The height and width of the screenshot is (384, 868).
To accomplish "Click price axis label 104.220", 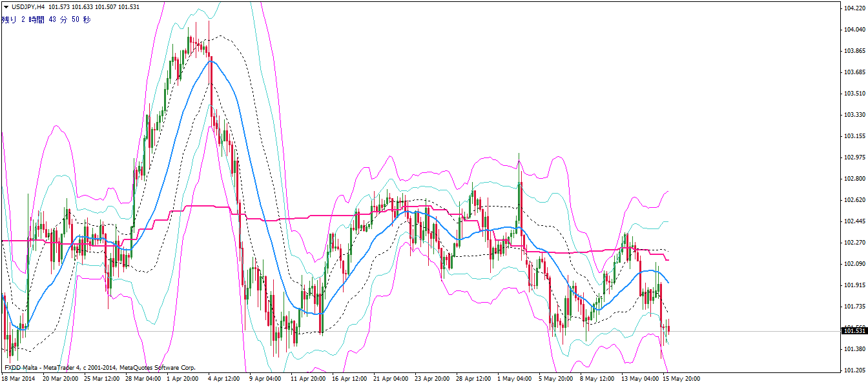I will click(854, 9).
